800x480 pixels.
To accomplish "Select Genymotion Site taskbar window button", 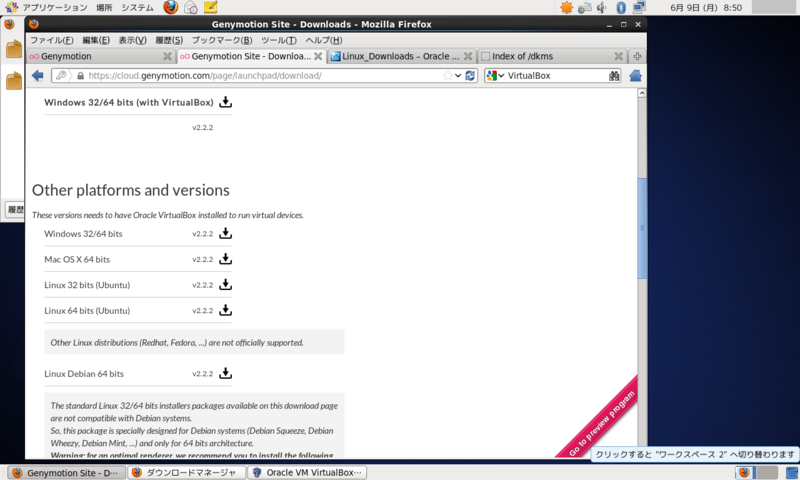I will click(x=66, y=473).
